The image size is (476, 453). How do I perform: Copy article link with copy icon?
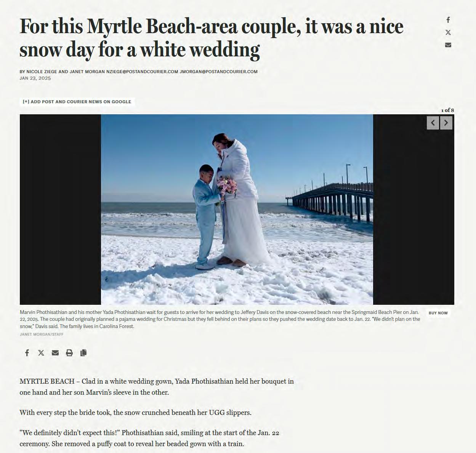click(83, 353)
